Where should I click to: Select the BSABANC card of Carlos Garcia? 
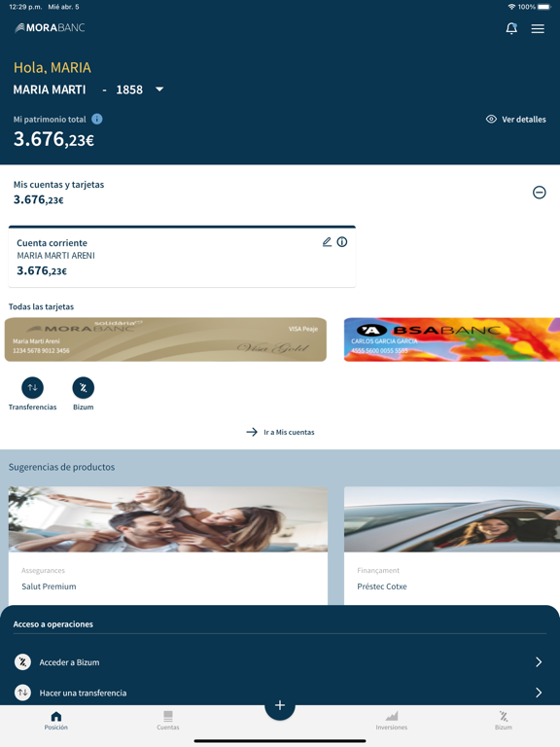point(451,339)
